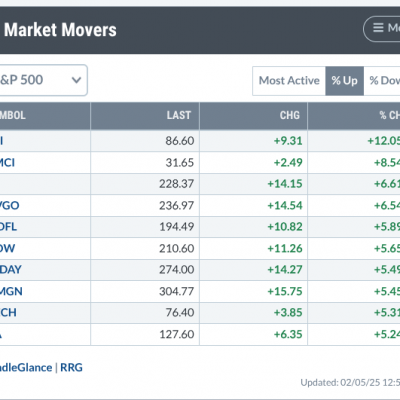Select the last price 76.40
This screenshot has height=400, width=400.
click(x=180, y=312)
